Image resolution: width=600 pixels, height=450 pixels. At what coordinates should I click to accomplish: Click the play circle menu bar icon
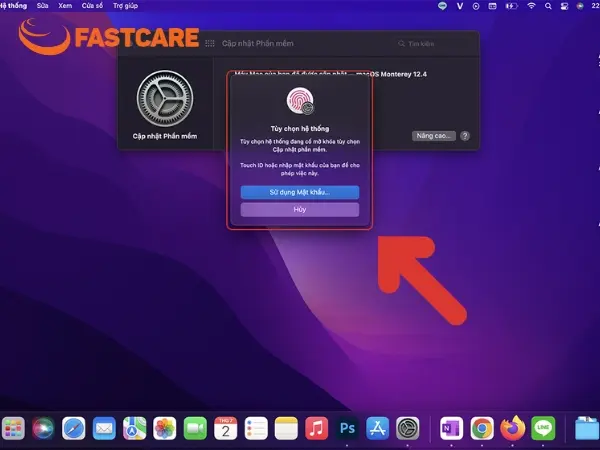tap(476, 6)
